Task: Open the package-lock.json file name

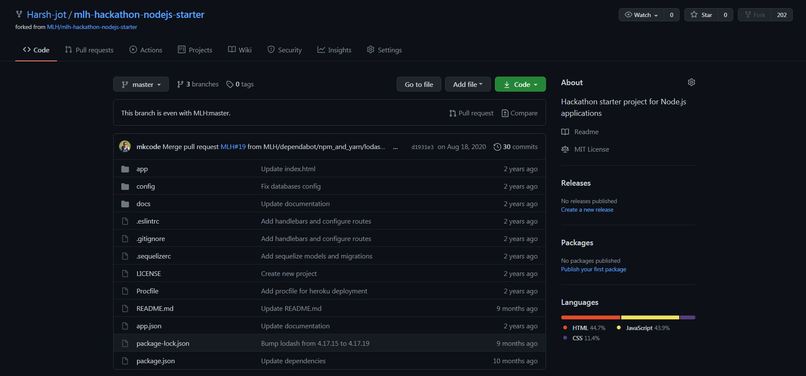Action: [163, 344]
